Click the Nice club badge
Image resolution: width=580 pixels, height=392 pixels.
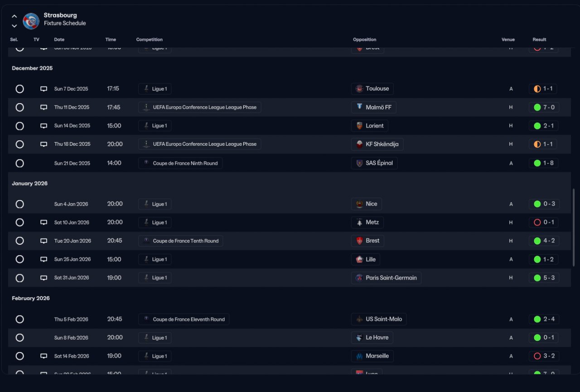pyautogui.click(x=359, y=204)
